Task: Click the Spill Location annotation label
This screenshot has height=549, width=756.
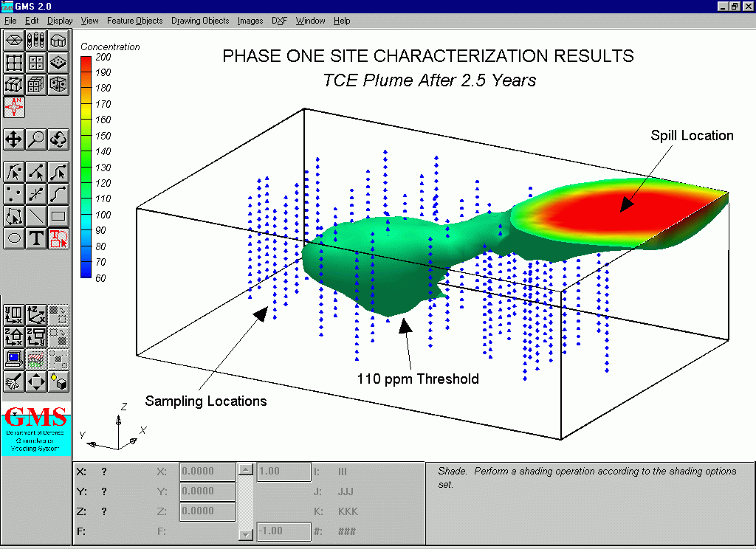Action: click(692, 136)
